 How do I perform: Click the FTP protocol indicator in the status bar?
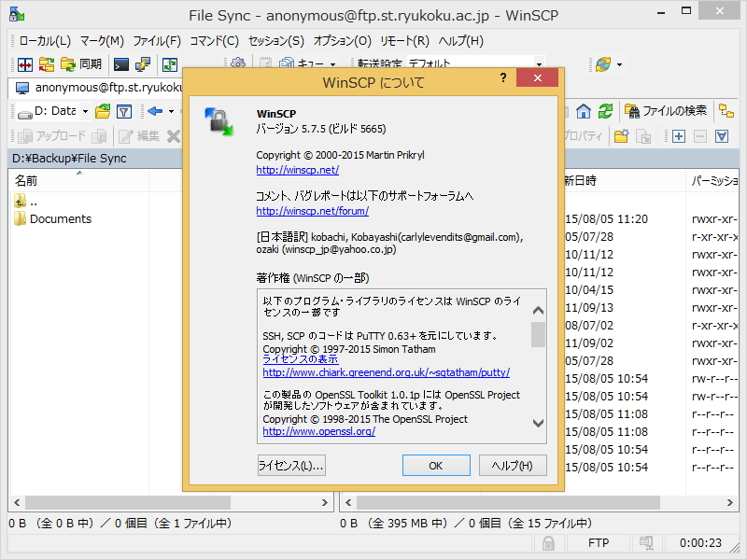pyautogui.click(x=599, y=542)
